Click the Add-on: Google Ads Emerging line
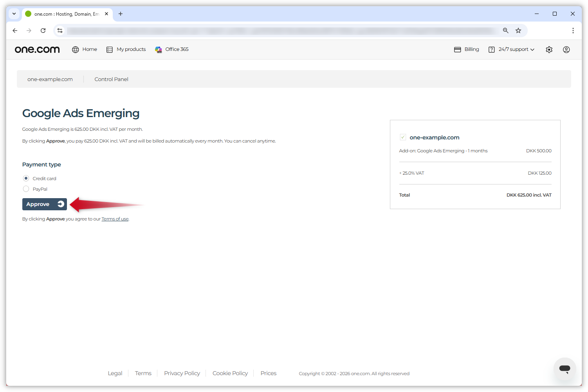The width and height of the screenshot is (588, 392). (443, 151)
